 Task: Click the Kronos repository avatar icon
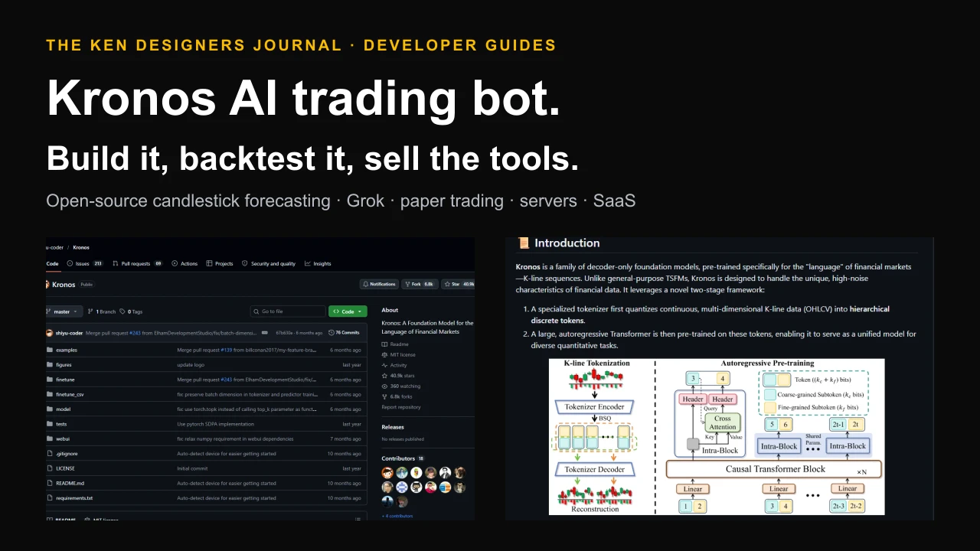pyautogui.click(x=48, y=284)
